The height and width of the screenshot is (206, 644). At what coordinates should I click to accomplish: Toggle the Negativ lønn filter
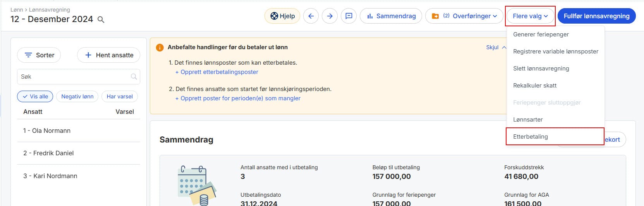77,96
